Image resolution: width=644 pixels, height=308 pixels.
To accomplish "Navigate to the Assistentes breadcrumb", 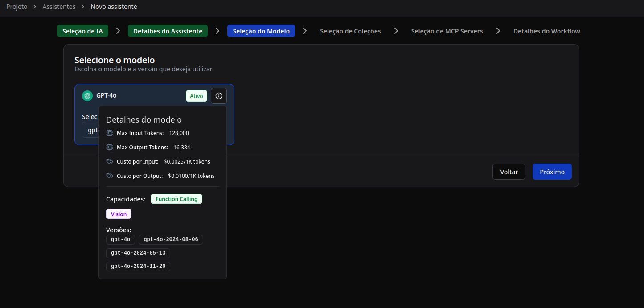I will [59, 7].
